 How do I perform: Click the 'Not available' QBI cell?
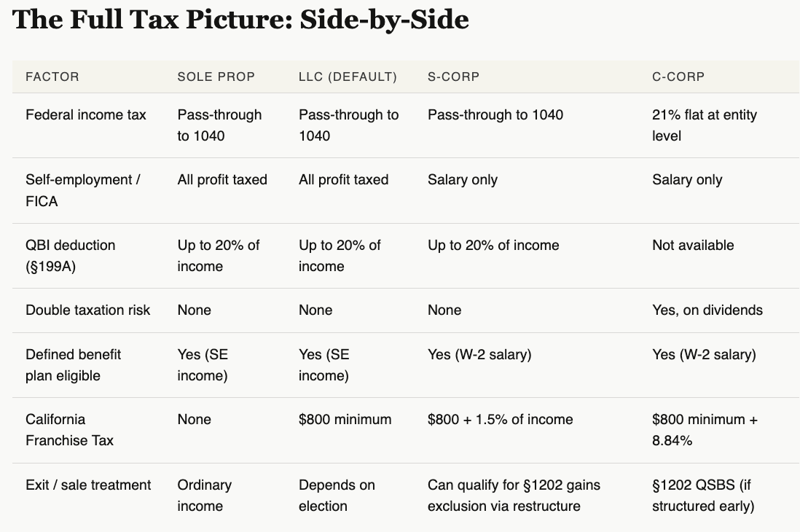[x=693, y=245]
